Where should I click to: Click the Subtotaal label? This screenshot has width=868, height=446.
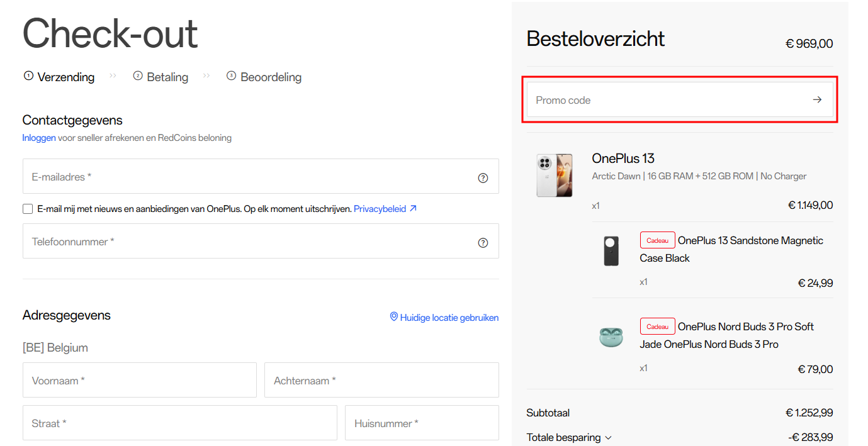tap(548, 413)
